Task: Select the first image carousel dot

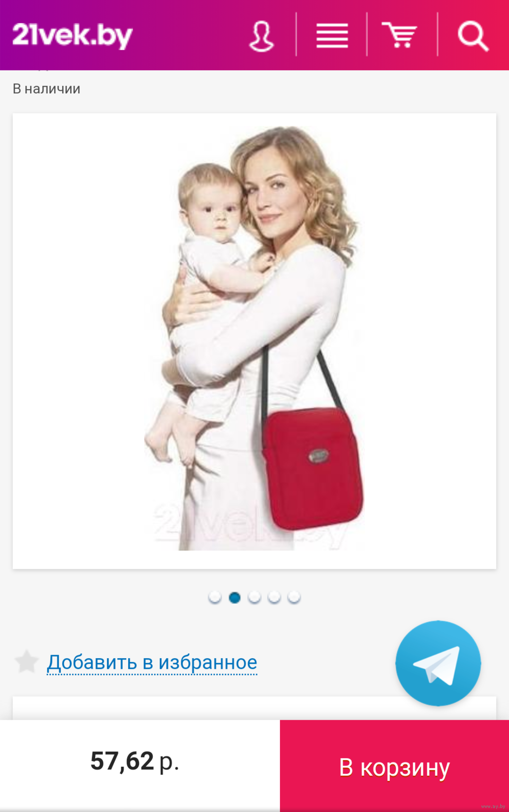Action: 215,597
